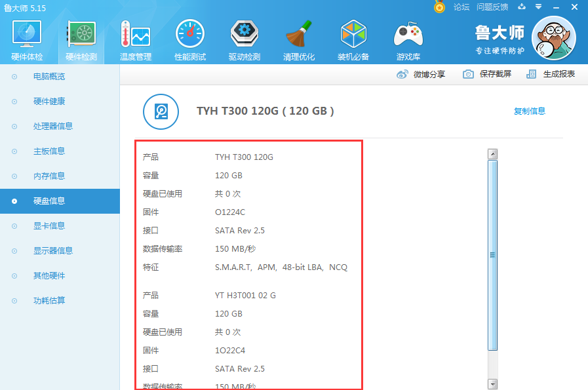Open 驱动检测 driver detection
This screenshot has height=390, width=588.
(x=244, y=40)
